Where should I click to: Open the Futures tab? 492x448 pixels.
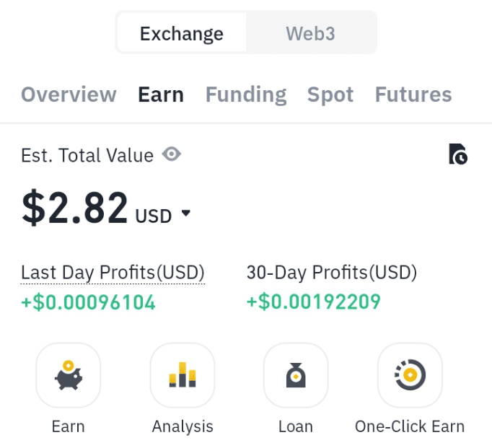tap(413, 95)
